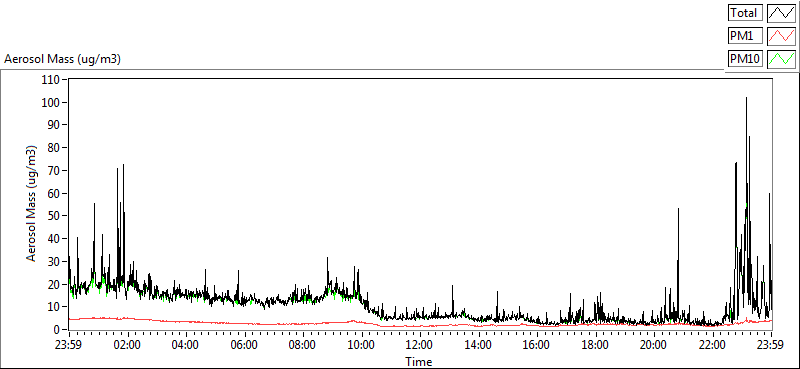This screenshot has width=800, height=369.
Task: Click the Time x-axis label
Action: point(419,362)
